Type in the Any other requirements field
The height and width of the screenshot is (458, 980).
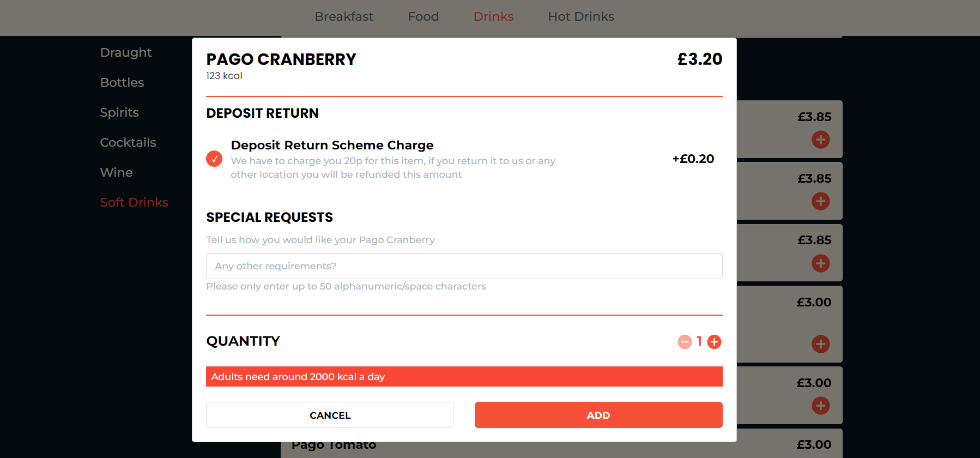[464, 266]
